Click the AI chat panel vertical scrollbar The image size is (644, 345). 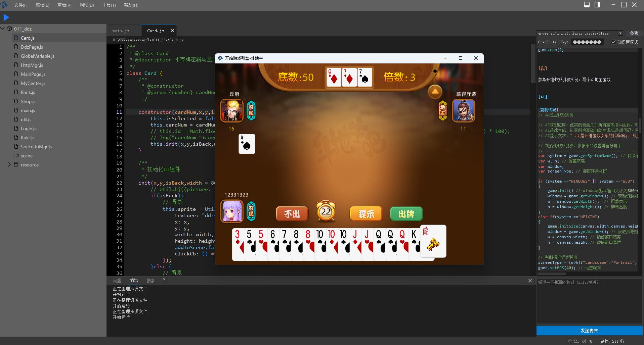tap(640, 126)
